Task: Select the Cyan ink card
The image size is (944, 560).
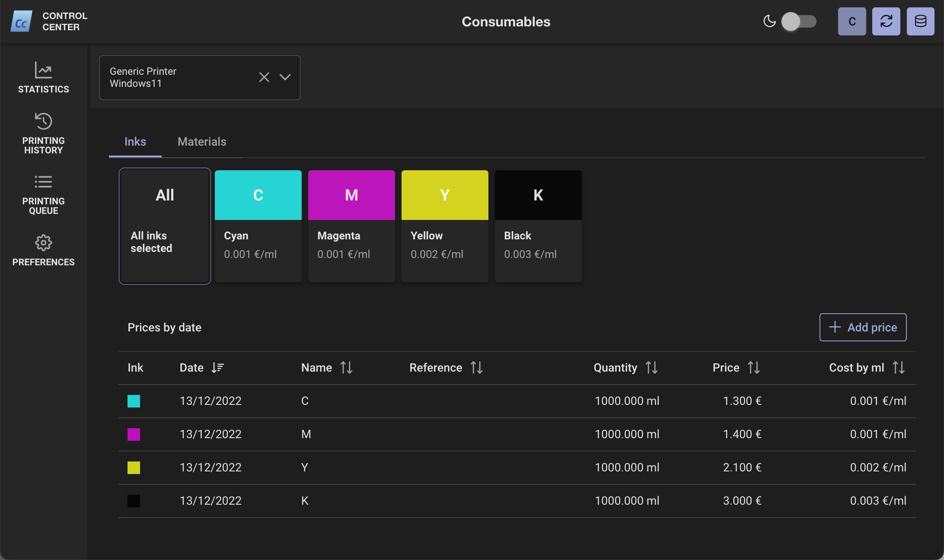Action: tap(258, 226)
